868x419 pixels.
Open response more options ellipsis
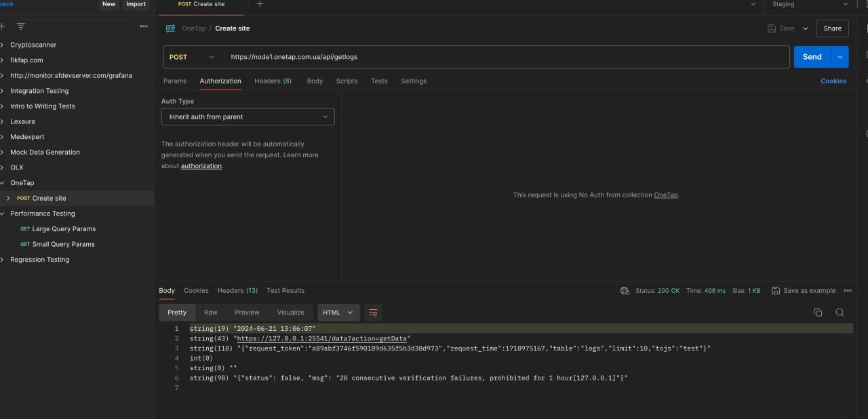[x=847, y=291]
